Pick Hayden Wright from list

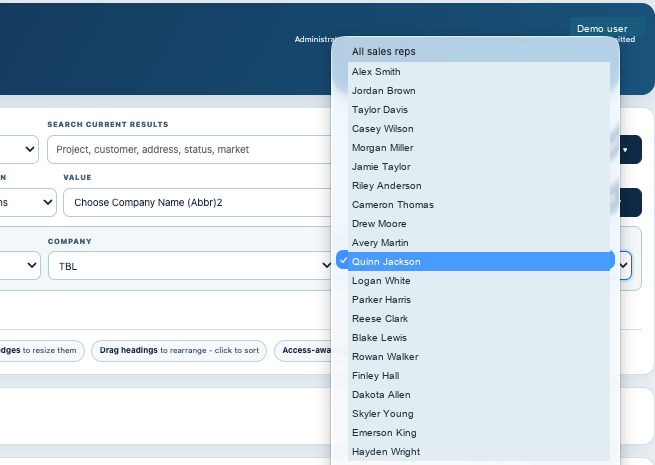pos(479,452)
